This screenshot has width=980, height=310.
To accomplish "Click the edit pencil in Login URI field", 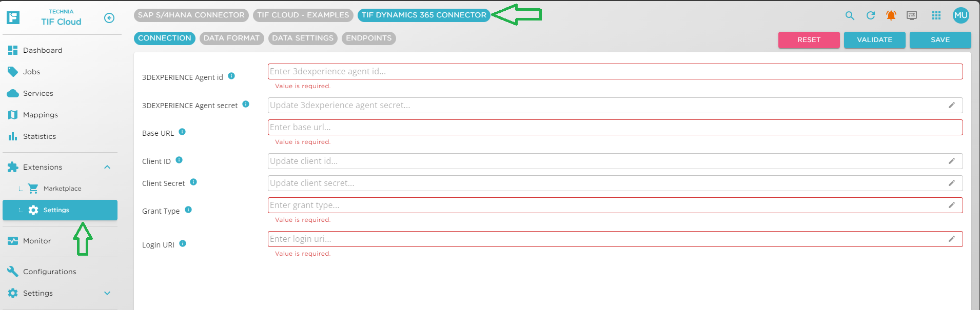I will pos(952,239).
